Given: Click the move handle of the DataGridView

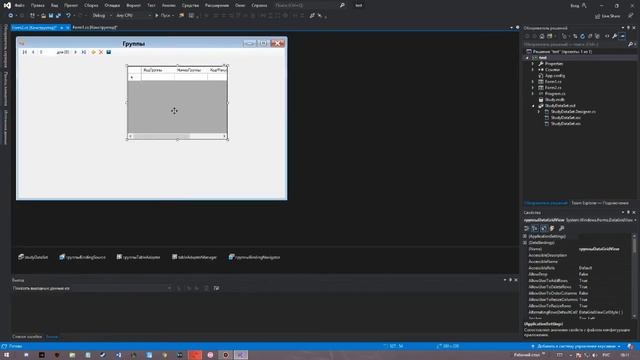Looking at the screenshot, I should (x=174, y=111).
